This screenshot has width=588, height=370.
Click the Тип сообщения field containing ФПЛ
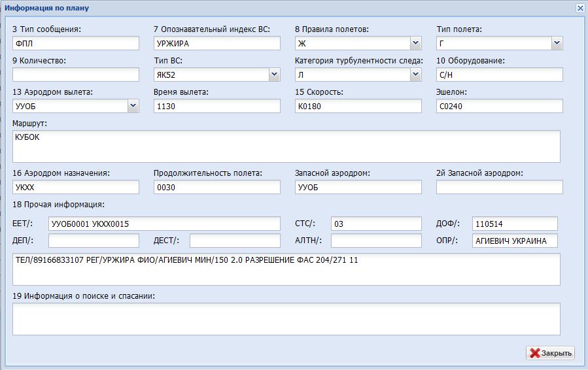76,44
